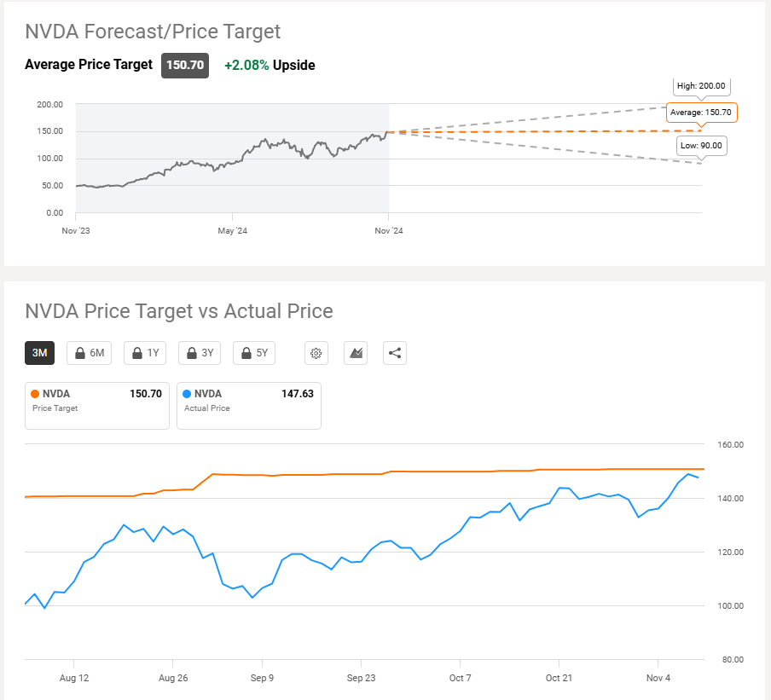Click the lock icon on 1Y
771x700 pixels.
(137, 353)
